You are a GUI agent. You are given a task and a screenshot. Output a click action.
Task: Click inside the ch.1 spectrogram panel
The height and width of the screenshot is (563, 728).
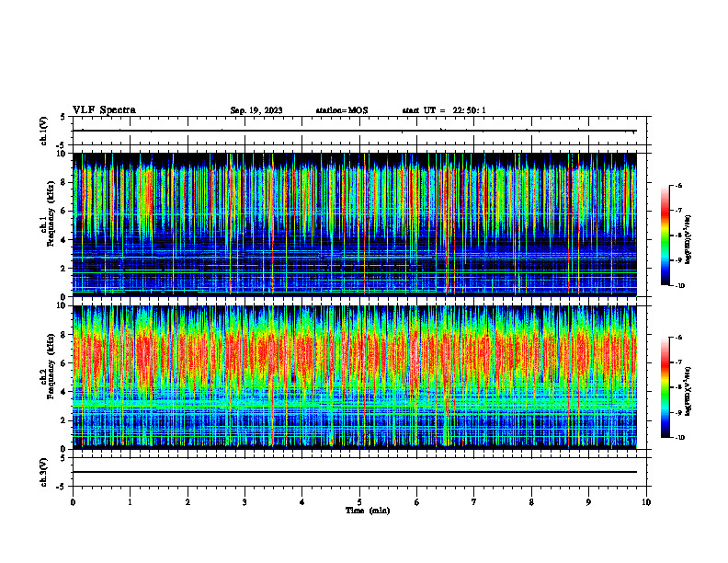pos(355,224)
